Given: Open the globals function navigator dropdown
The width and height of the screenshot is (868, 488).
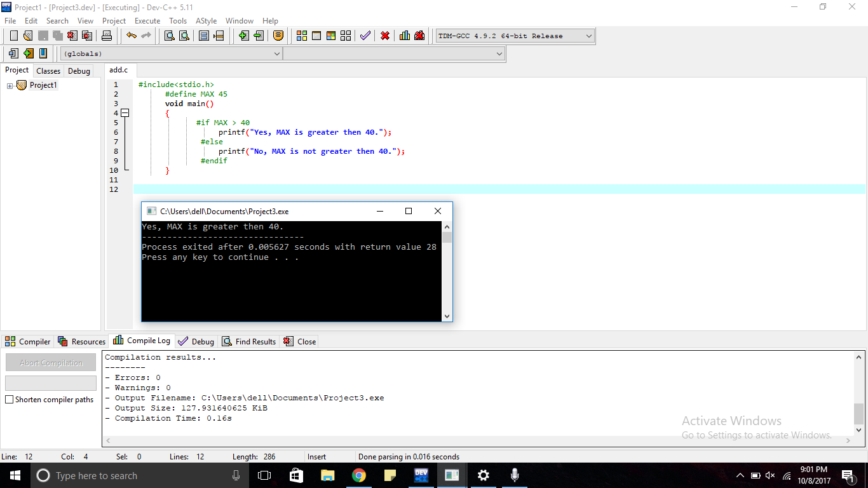Looking at the screenshot, I should pos(278,53).
